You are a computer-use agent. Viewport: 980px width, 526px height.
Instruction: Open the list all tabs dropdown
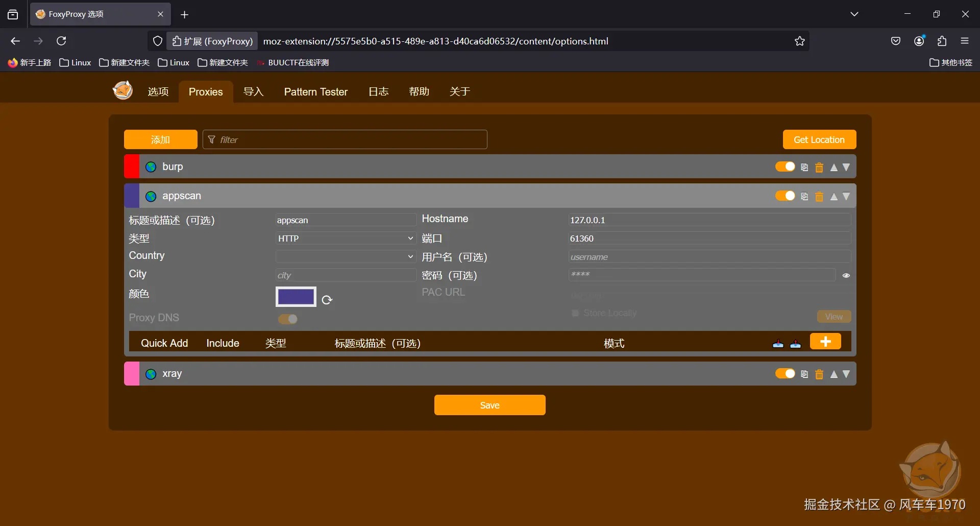pyautogui.click(x=854, y=14)
